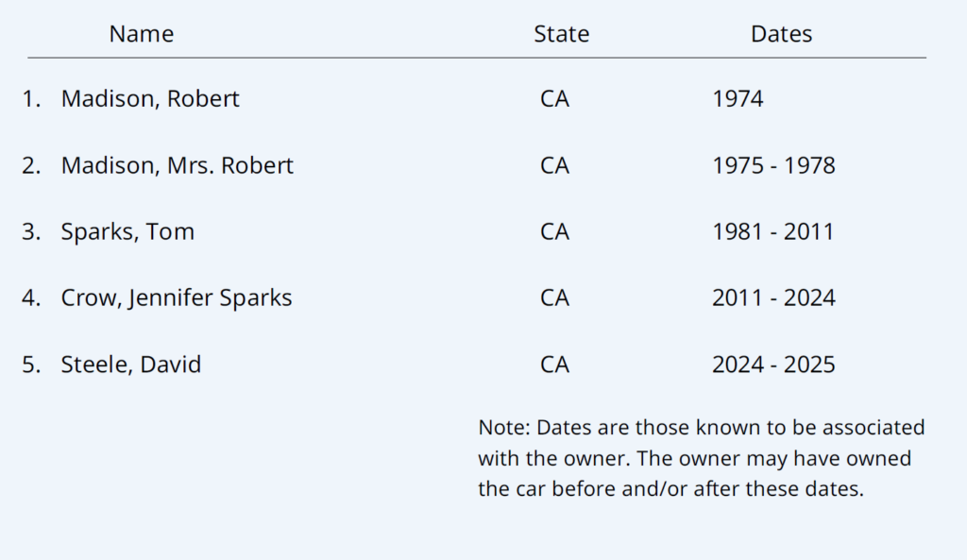Image resolution: width=967 pixels, height=560 pixels.
Task: Click the 2011 - 2024 date range
Action: [773, 297]
